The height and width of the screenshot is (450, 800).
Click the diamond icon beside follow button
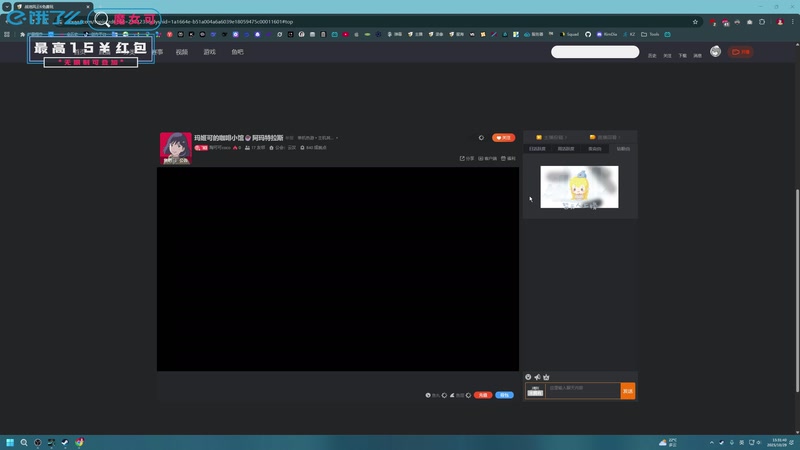pos(481,138)
